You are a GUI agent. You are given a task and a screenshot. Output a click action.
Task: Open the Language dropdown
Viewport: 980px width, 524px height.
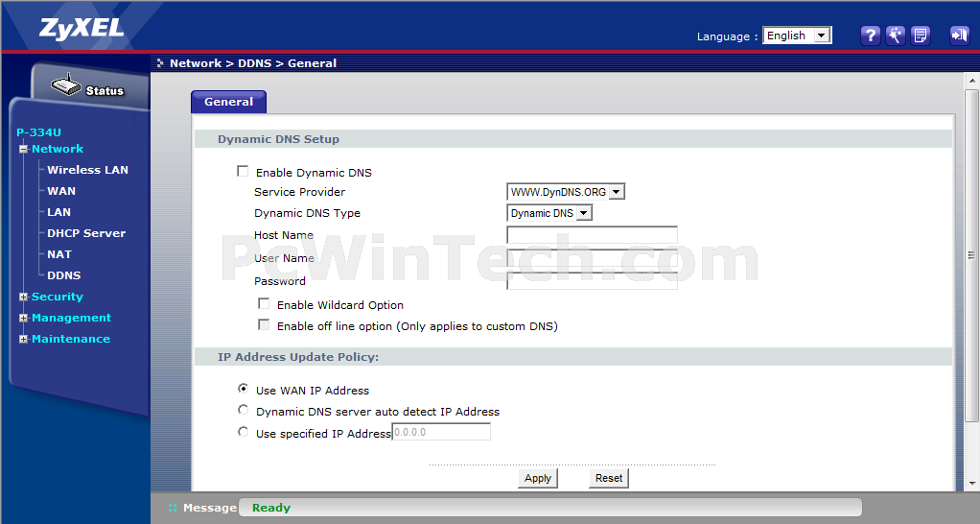(798, 36)
